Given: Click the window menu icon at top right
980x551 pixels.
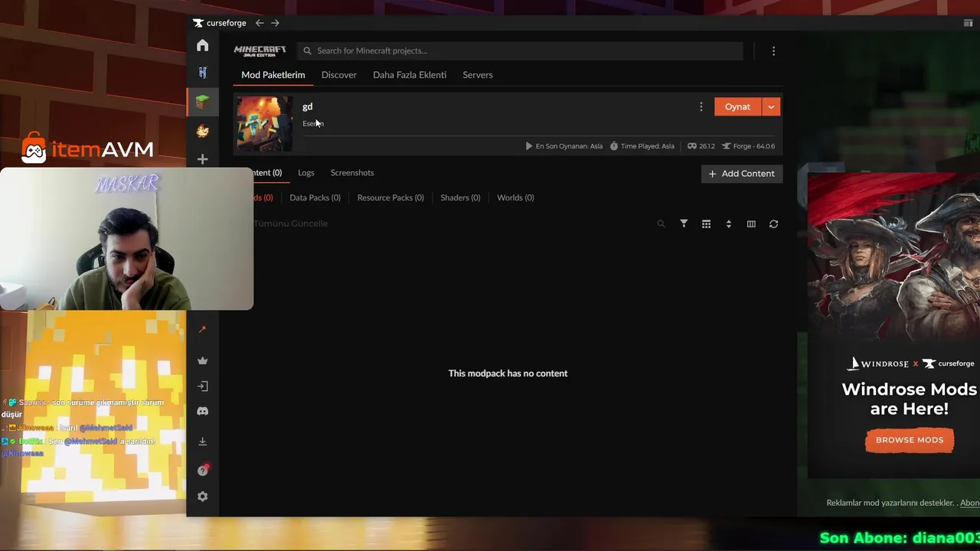Looking at the screenshot, I should (x=968, y=23).
